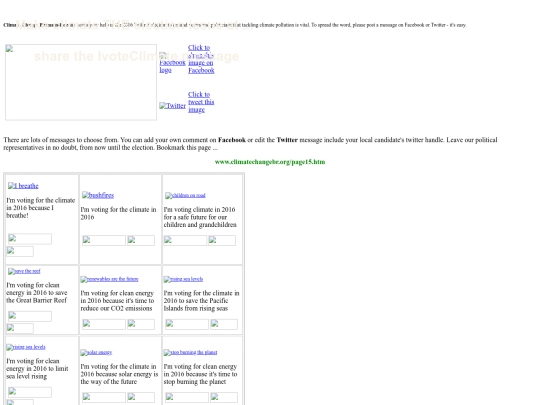Click the bold 'Facebook' word in the paragraph

click(x=232, y=140)
